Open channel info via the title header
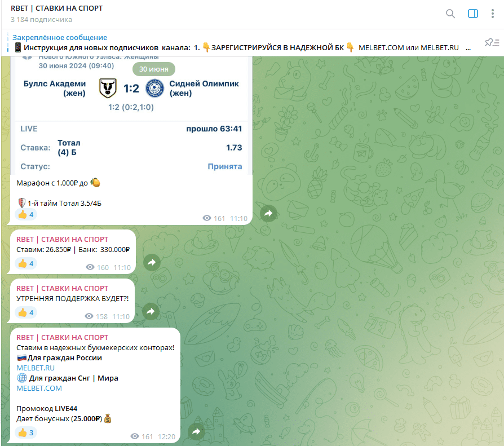This screenshot has width=504, height=446. click(56, 8)
